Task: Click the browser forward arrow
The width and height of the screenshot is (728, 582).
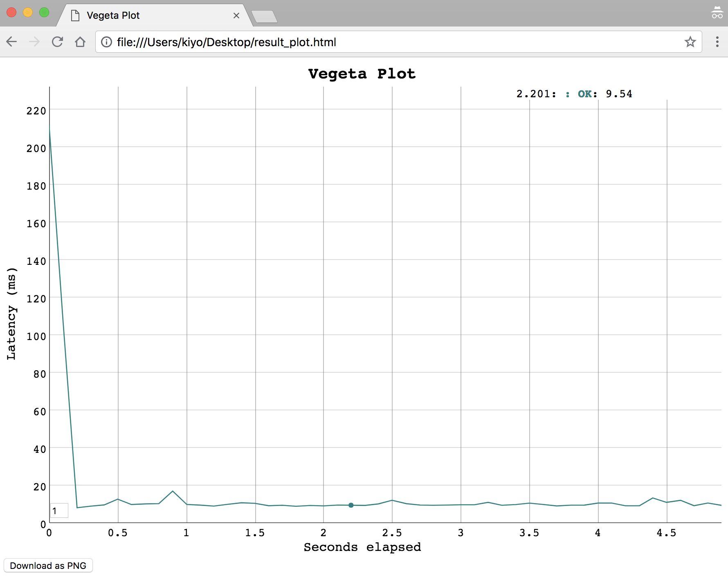Action: tap(34, 42)
